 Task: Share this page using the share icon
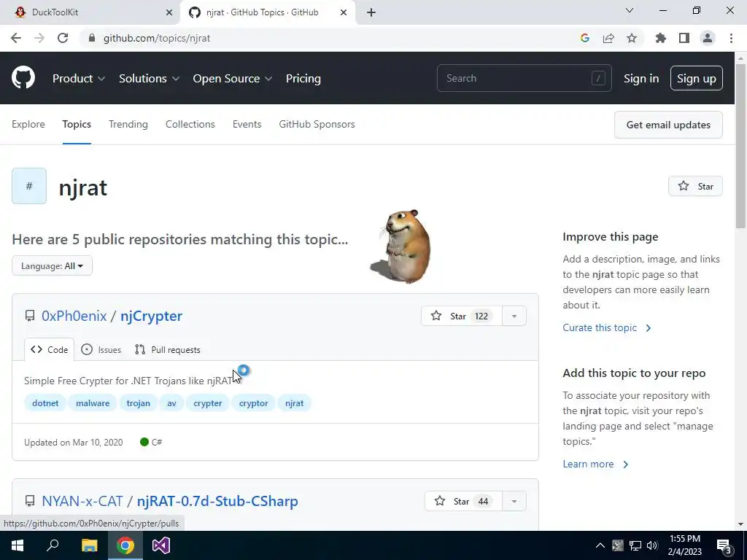(608, 38)
